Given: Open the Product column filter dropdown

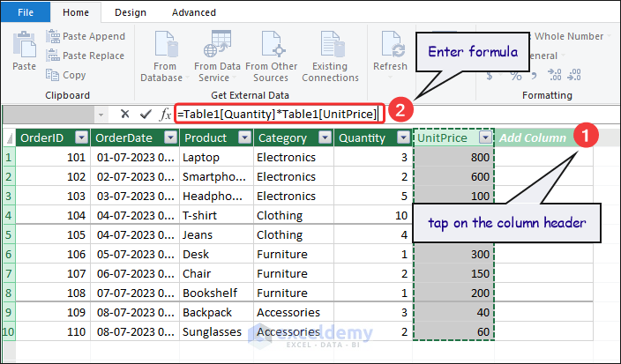Looking at the screenshot, I should [244, 137].
